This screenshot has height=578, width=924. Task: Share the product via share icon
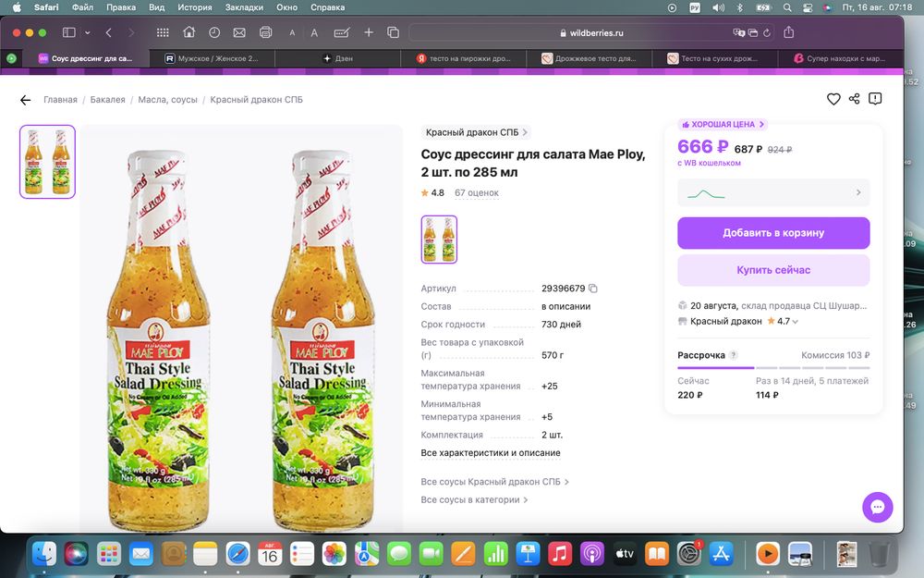pos(854,99)
